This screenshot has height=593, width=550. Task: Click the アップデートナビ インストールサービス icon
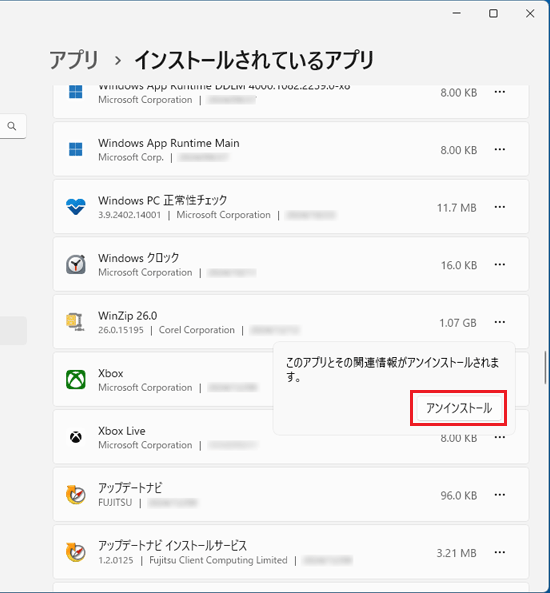(x=76, y=552)
